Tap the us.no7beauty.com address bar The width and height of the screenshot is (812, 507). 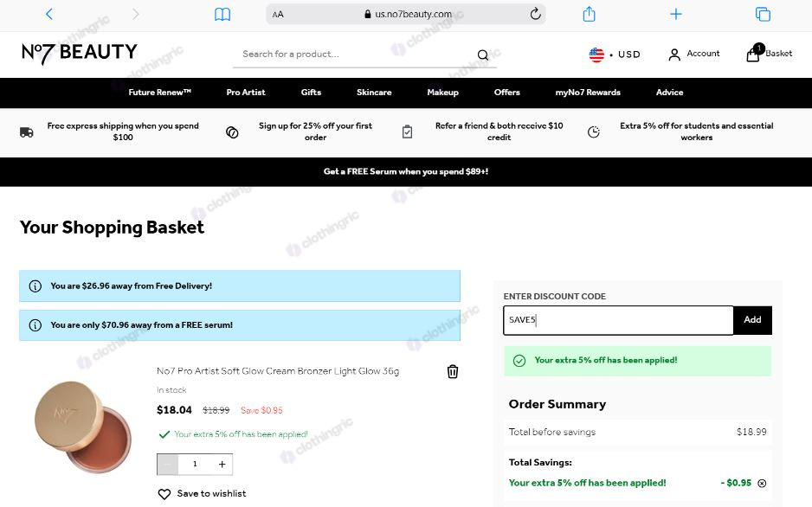[x=405, y=14]
